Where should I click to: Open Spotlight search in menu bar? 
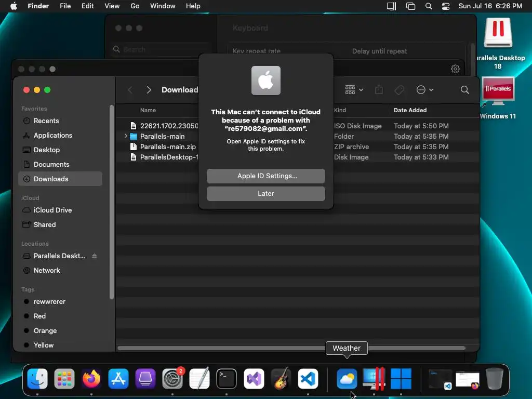coord(429,6)
